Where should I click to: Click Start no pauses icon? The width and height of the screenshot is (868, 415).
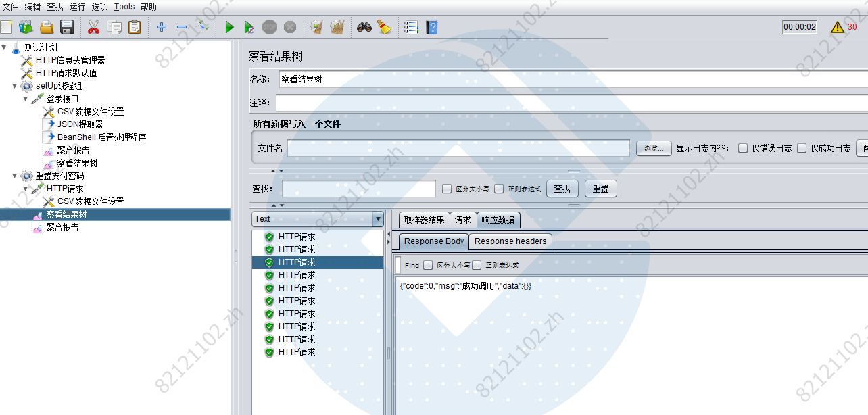[x=249, y=27]
